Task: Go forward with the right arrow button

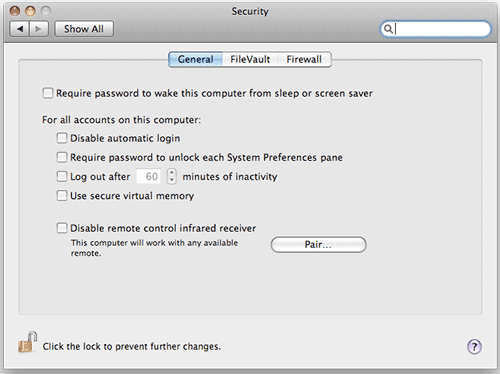Action: pos(39,29)
